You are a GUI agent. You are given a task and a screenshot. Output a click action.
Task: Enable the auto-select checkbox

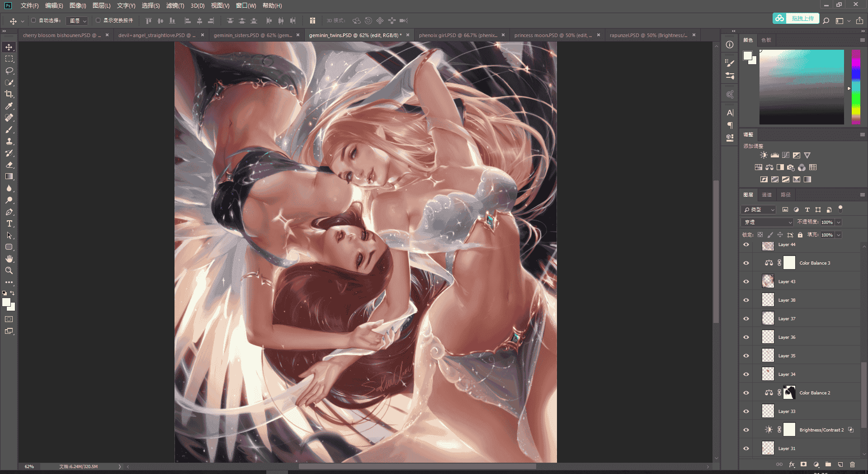(33, 20)
